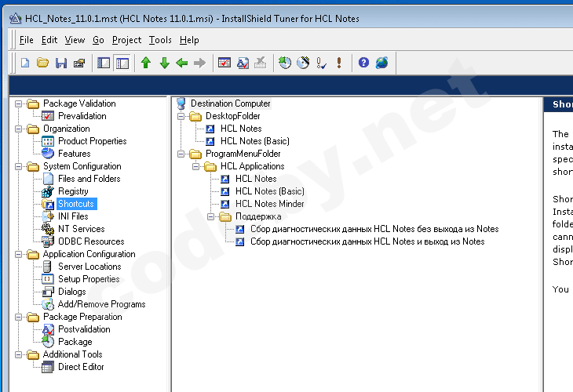Open the Server Locations view
The height and width of the screenshot is (392, 573).
click(x=89, y=267)
